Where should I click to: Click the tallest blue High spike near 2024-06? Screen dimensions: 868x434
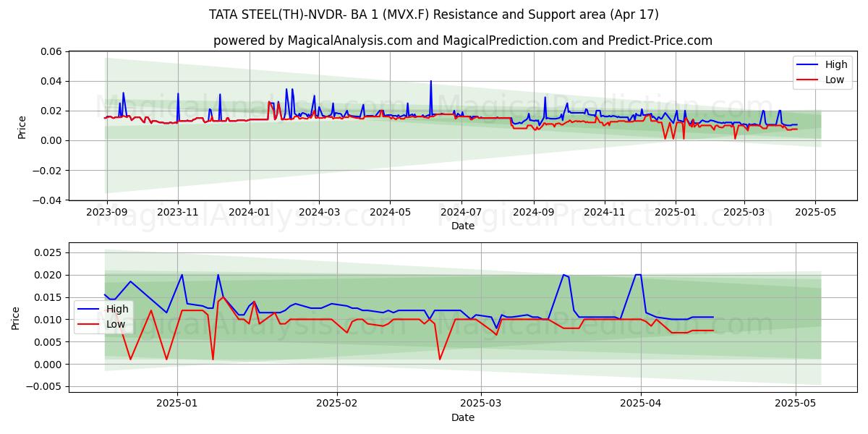coord(430,82)
